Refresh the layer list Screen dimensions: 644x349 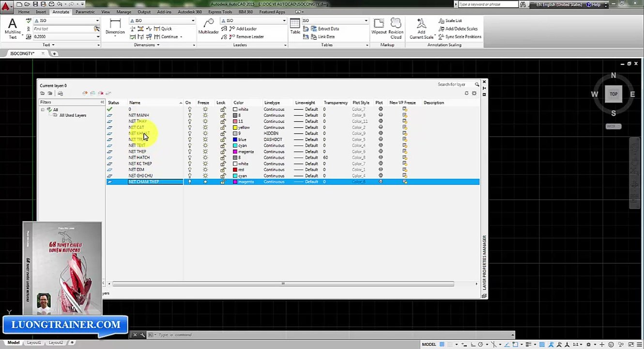tap(466, 93)
